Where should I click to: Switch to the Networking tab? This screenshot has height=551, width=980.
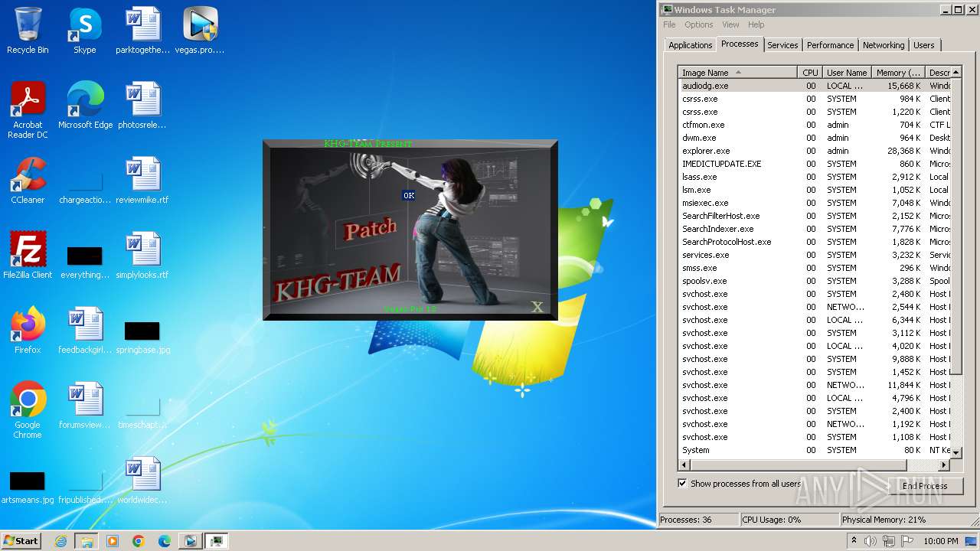click(884, 45)
